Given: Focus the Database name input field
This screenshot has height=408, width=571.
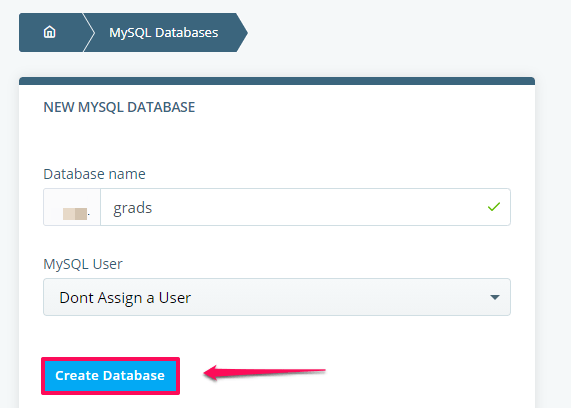Looking at the screenshot, I should (x=305, y=207).
